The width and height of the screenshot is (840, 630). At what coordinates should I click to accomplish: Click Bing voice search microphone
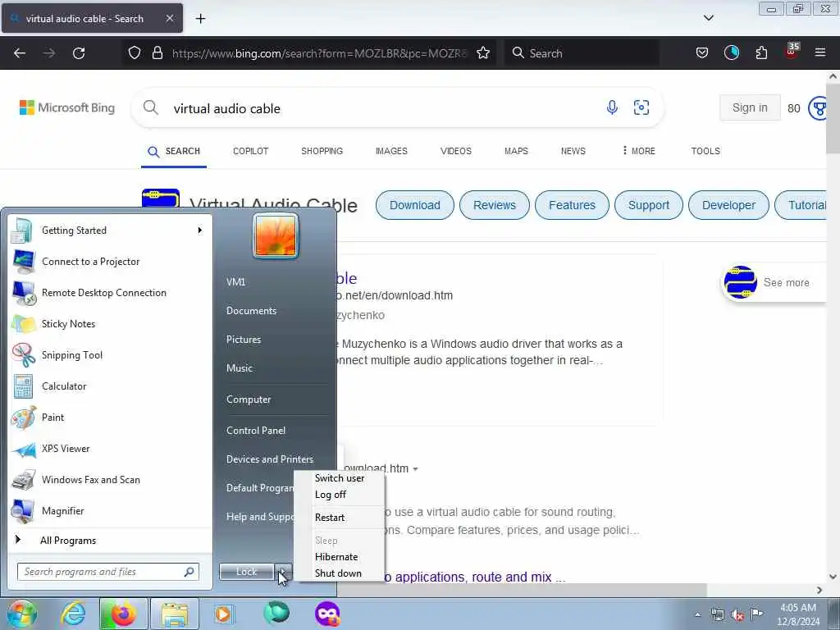pyautogui.click(x=612, y=107)
